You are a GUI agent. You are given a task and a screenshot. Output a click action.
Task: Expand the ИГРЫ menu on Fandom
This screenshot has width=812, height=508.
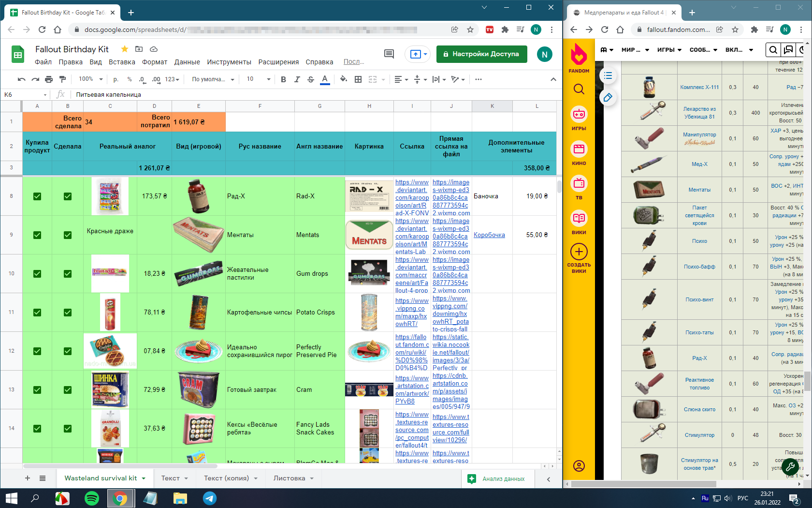click(x=669, y=50)
